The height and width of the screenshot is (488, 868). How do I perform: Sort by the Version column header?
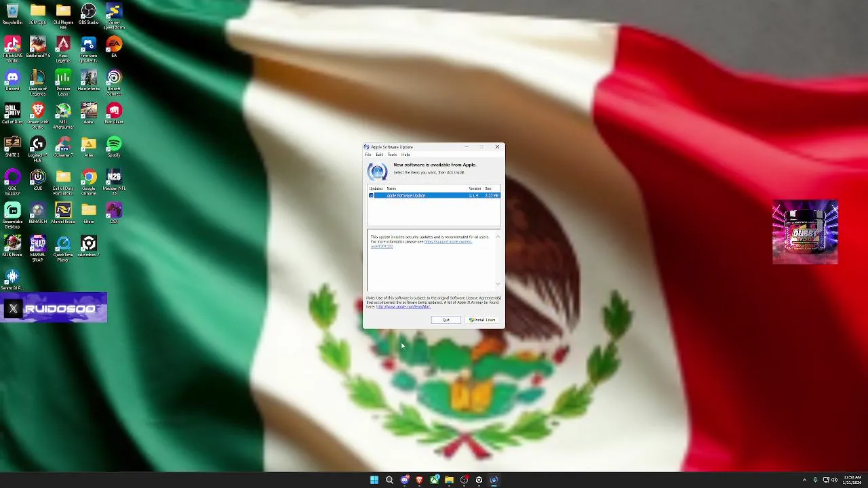[475, 188]
